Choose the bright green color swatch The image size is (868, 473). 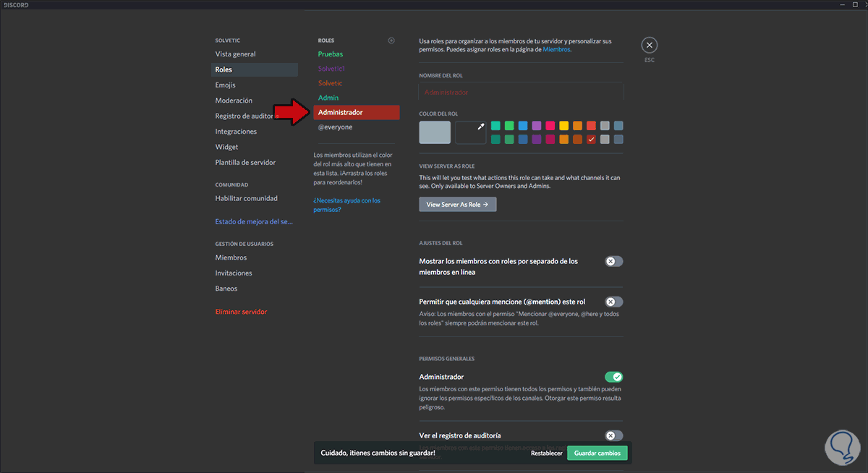509,126
